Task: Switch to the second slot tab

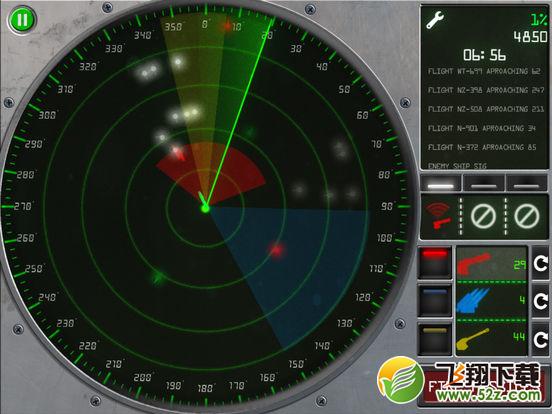Action: (484, 183)
